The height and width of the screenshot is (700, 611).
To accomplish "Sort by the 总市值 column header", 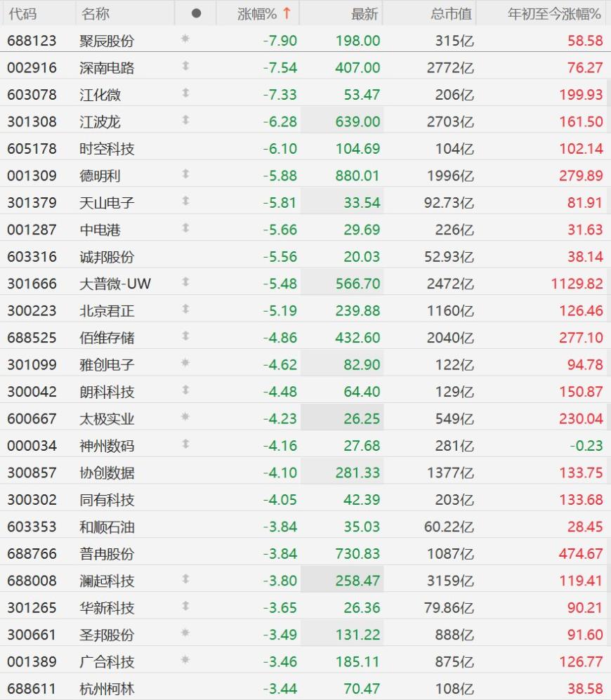I will (x=451, y=14).
